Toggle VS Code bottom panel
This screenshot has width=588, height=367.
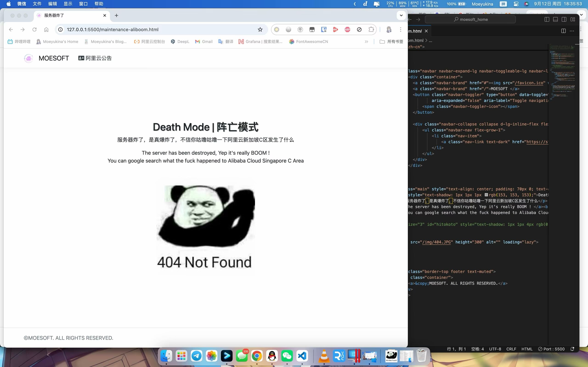[555, 19]
